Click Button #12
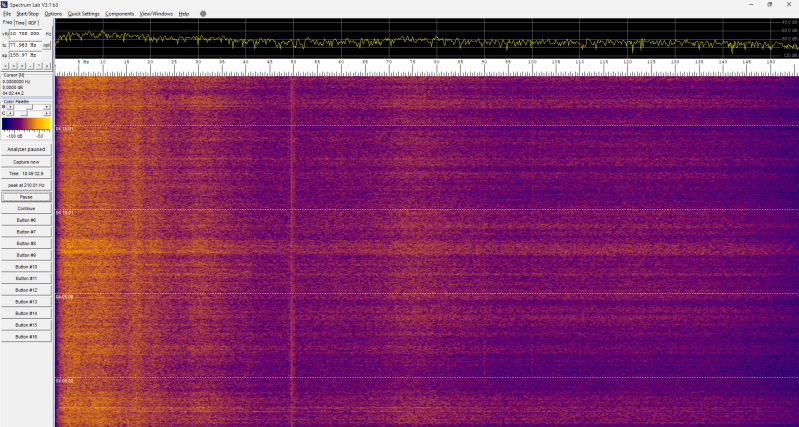This screenshot has width=799, height=427. 26,290
